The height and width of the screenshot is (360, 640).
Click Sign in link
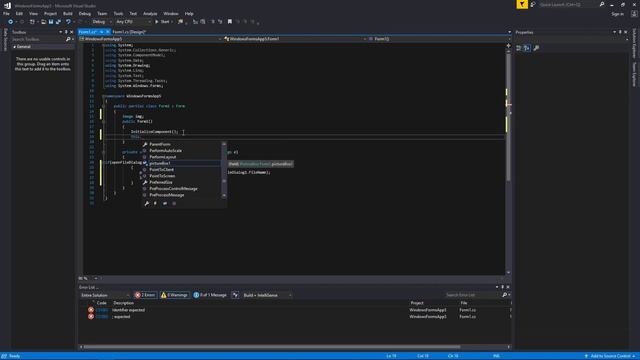618,14
